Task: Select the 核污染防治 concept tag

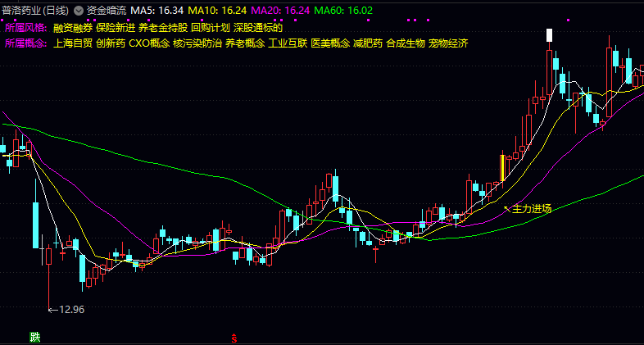Action: point(197,43)
